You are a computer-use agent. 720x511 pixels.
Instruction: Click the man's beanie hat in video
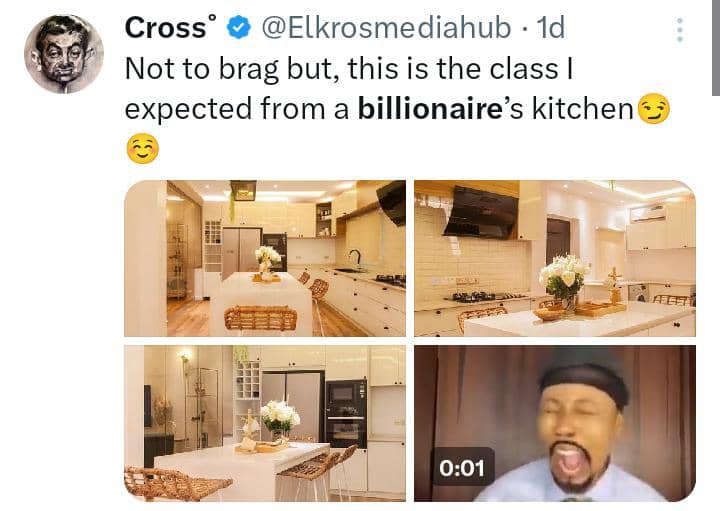pyautogui.click(x=584, y=375)
